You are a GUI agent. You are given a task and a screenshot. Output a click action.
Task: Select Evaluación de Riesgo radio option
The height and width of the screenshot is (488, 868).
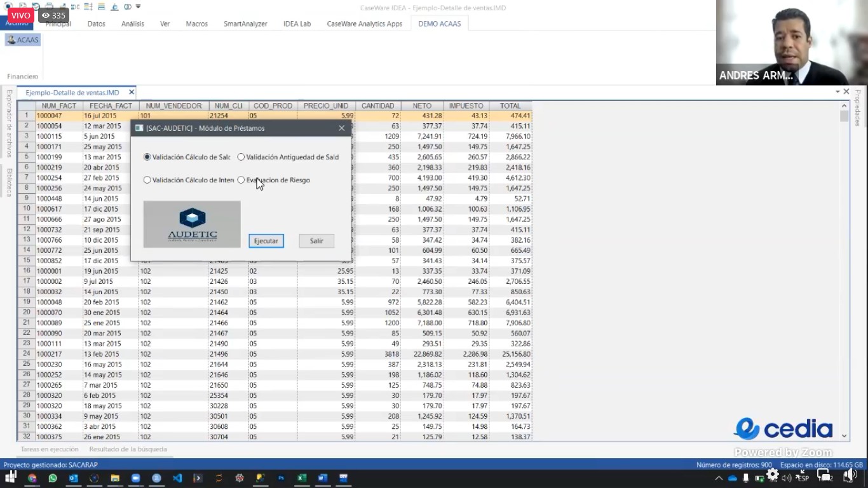(273, 180)
